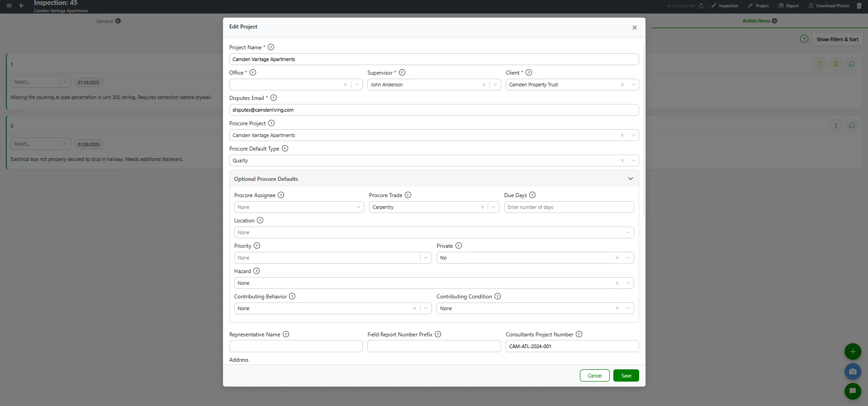Click Download Photos in the toolbar
This screenshot has width=868, height=406.
click(x=829, y=6)
